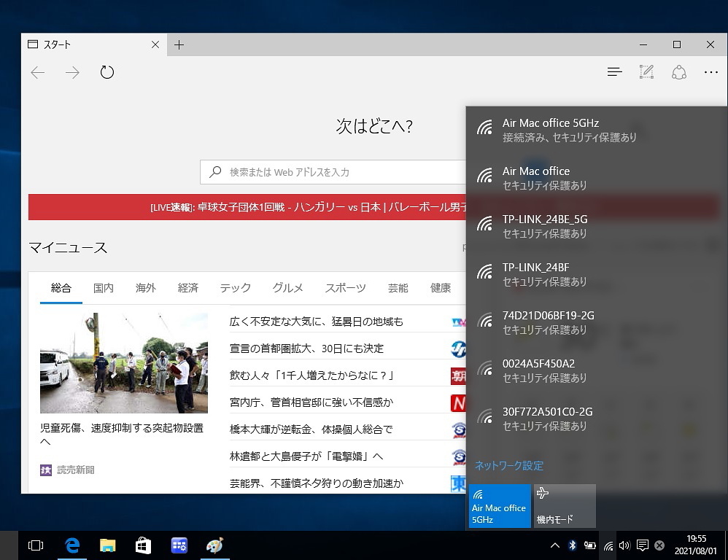728x560 pixels.
Task: Click the red LIVE速報 news banner
Action: [x=247, y=207]
